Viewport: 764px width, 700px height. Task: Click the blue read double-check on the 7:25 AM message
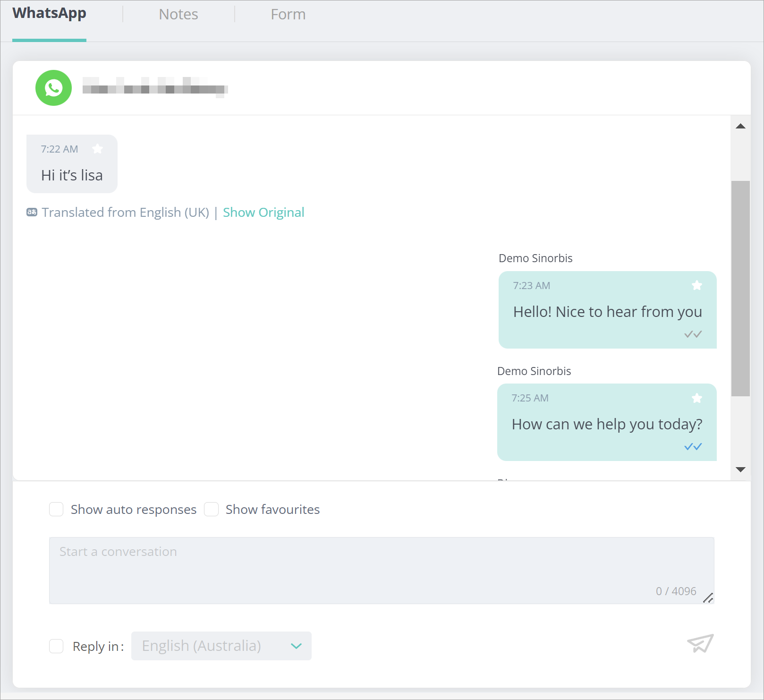[693, 446]
